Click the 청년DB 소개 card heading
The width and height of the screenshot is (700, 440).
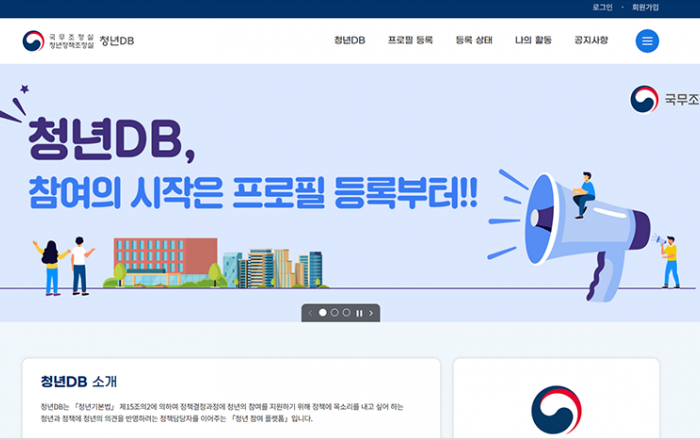(79, 381)
